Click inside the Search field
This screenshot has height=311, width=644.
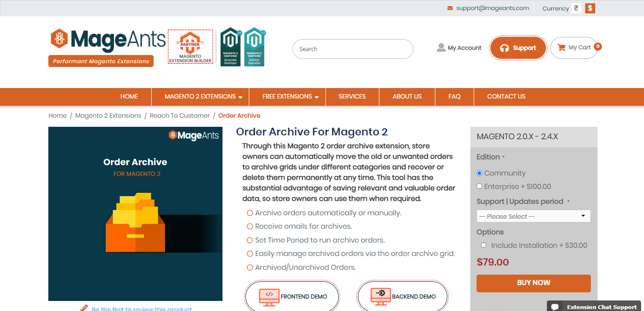pyautogui.click(x=352, y=49)
